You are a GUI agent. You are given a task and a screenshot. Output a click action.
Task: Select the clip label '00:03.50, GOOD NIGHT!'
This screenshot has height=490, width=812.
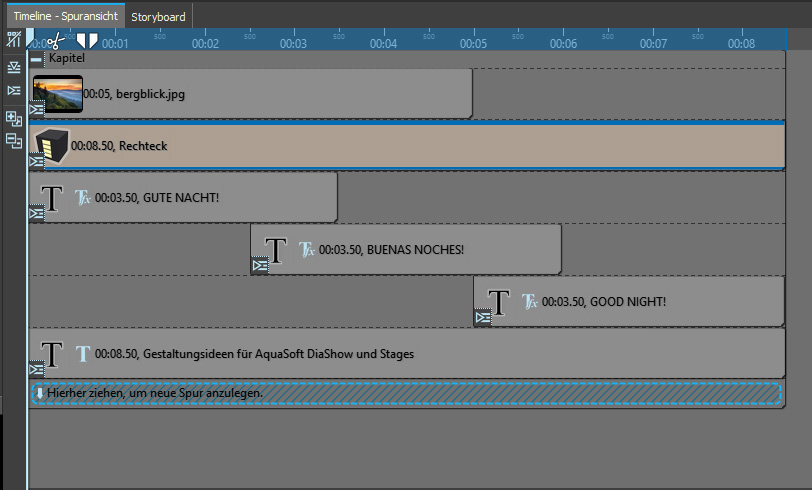point(604,301)
